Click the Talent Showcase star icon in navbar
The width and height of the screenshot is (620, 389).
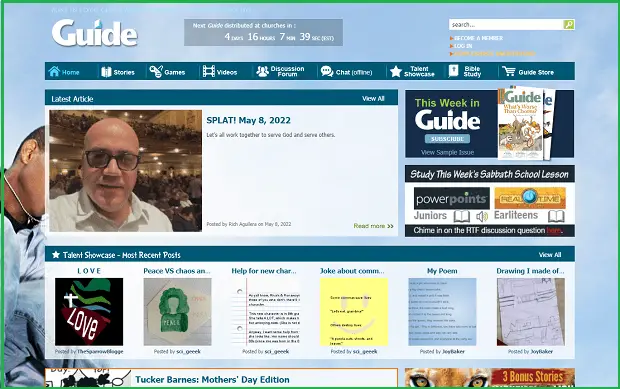click(x=395, y=72)
